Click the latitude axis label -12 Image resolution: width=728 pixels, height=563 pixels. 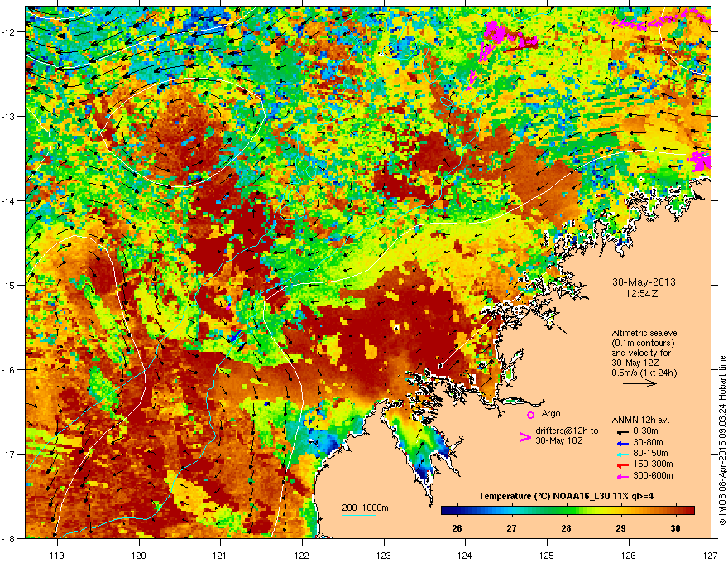(x=9, y=32)
